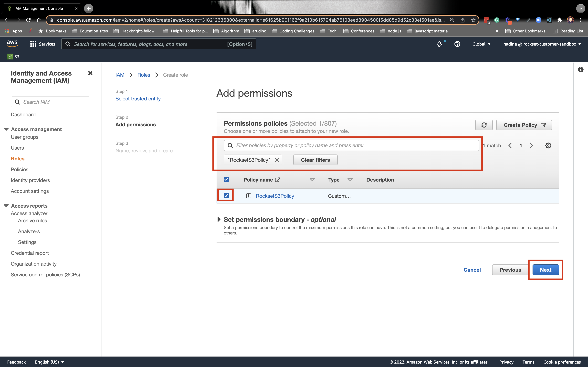Screen dimensions: 588x367
Task: Open the Services menu
Action: pyautogui.click(x=42, y=44)
